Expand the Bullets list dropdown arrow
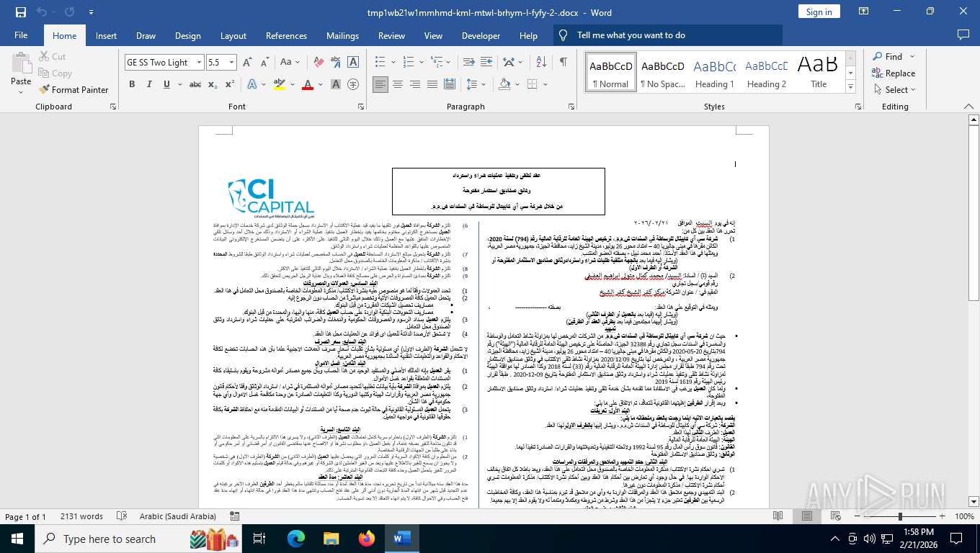980x553 pixels. tap(393, 63)
